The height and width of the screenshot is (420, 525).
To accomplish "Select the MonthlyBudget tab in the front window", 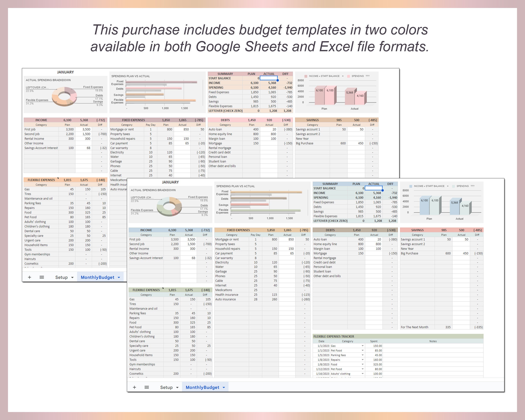I will tap(202, 387).
